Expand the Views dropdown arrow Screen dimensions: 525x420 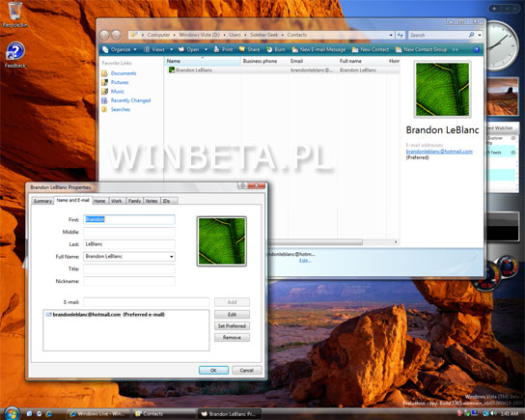pos(172,49)
